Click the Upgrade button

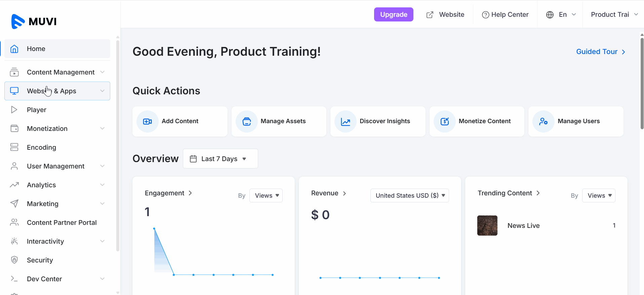point(394,14)
